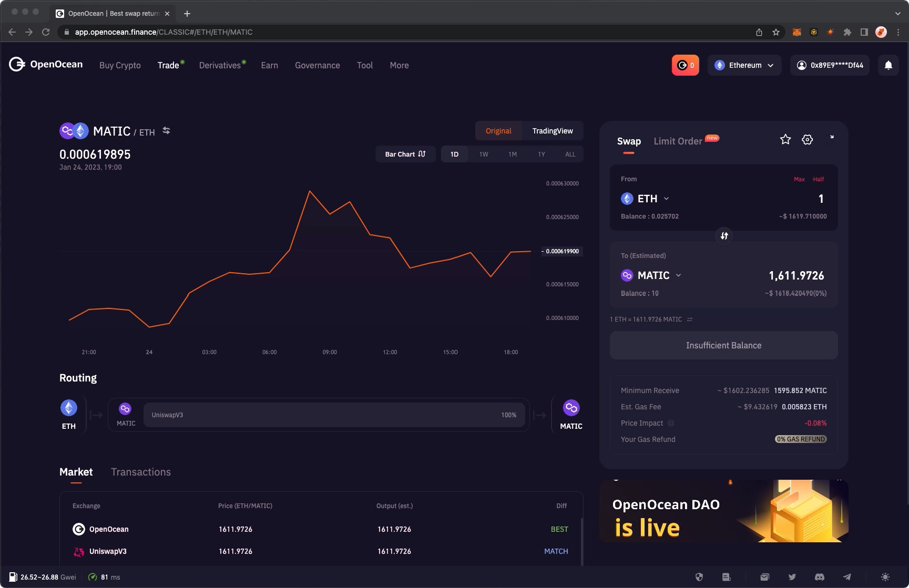Open Governance menu

(318, 65)
